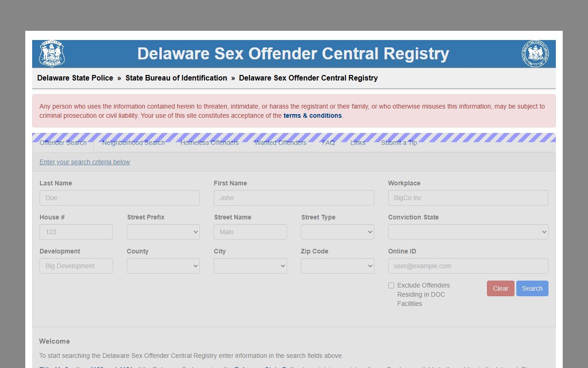Go to the Wanted Offenders tab
Screen dimensions: 588x368
pos(280,143)
